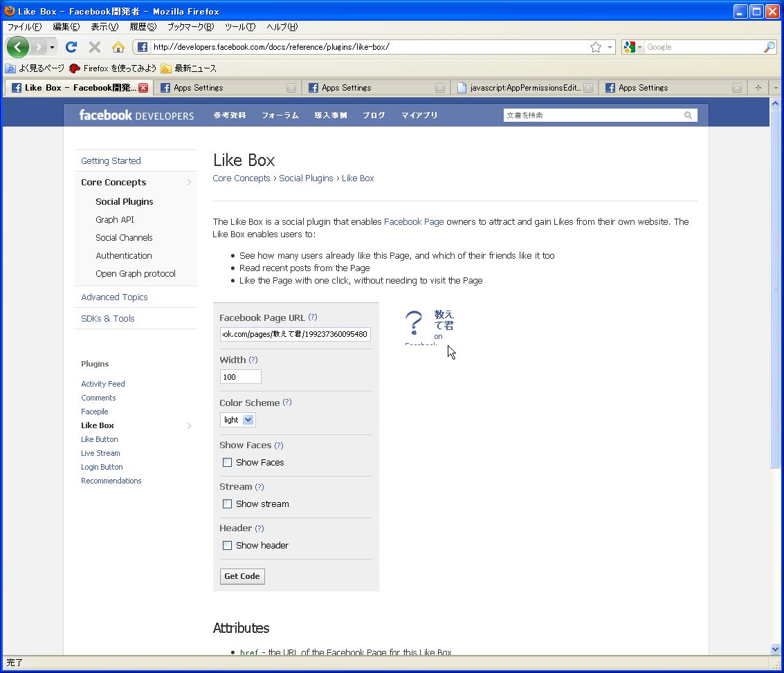The image size is (784, 673).
Task: Enable the Show header checkbox
Action: click(x=227, y=546)
